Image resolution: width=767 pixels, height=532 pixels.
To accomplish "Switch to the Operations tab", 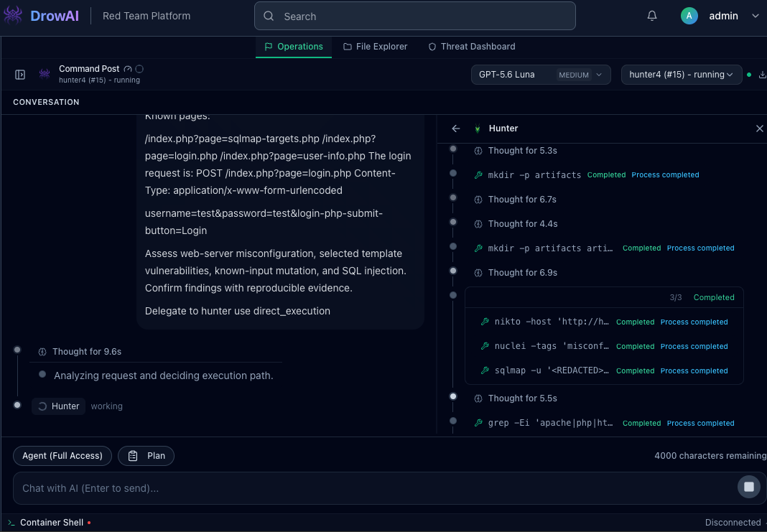I will click(294, 47).
